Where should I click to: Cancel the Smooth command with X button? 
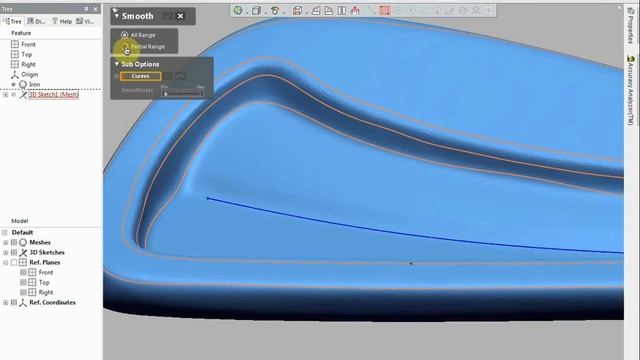coord(180,16)
